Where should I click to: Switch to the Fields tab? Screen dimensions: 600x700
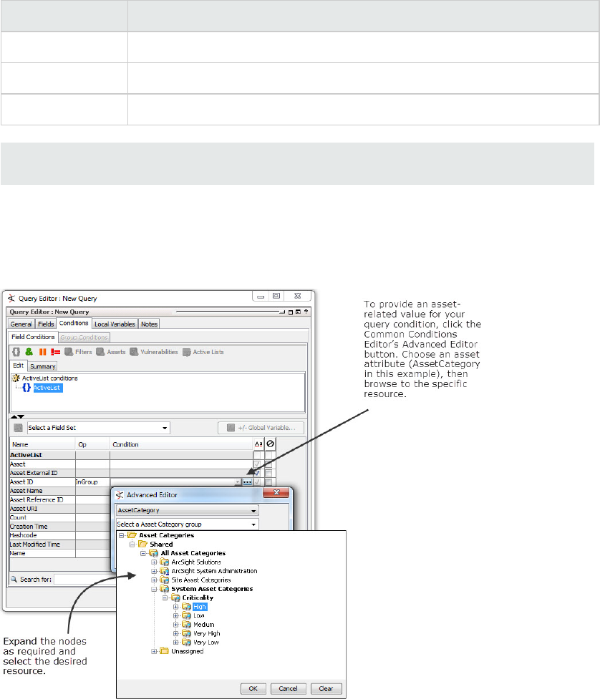(46, 324)
